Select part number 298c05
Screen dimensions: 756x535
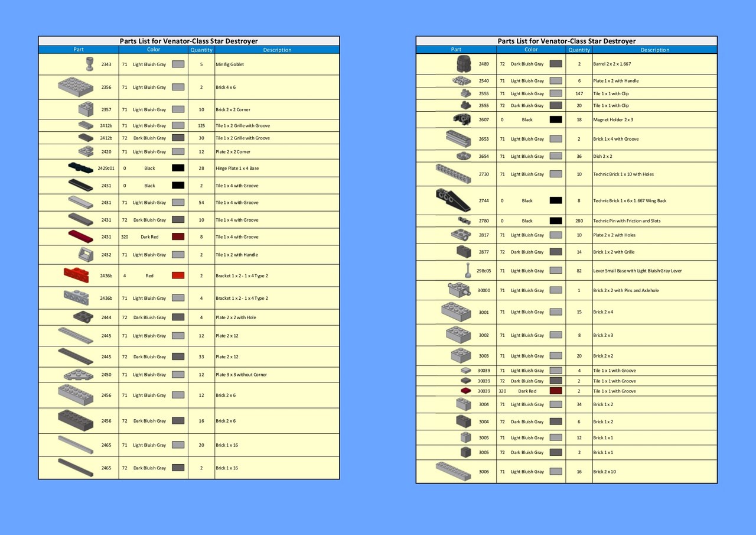[484, 271]
